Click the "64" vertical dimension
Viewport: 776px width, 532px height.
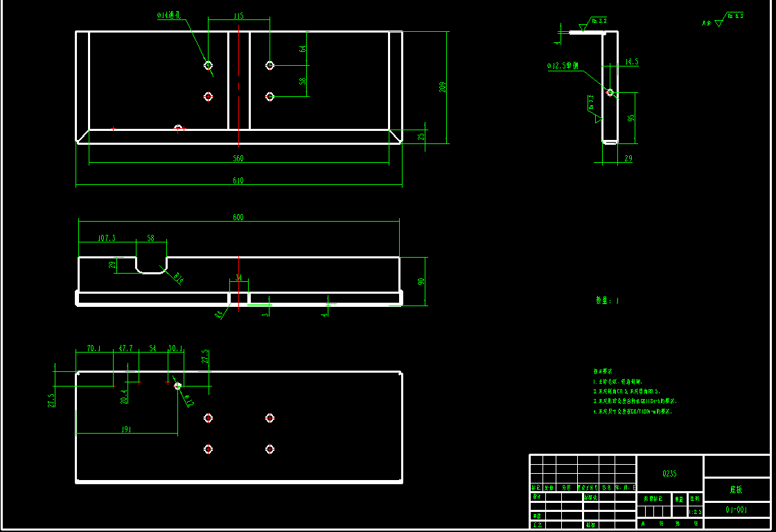point(302,49)
